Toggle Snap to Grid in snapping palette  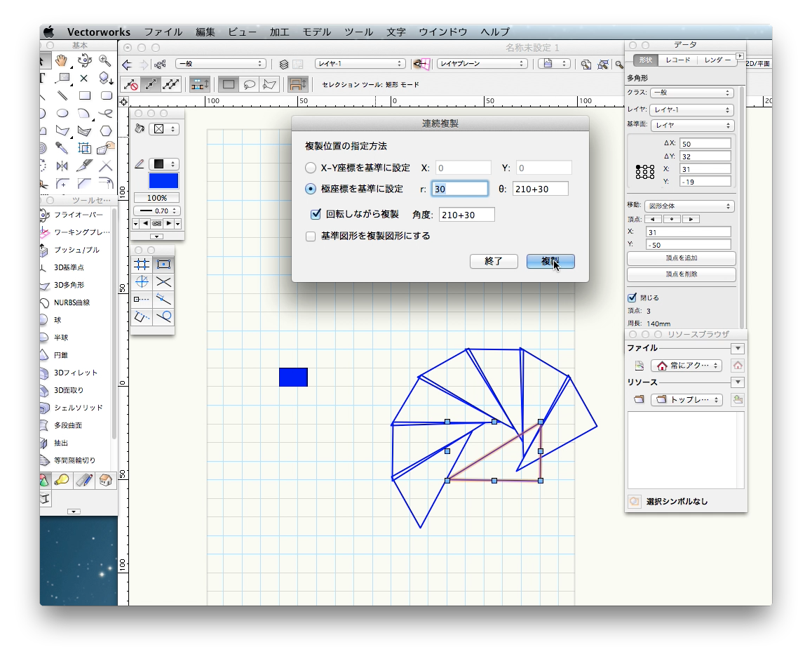pos(142,265)
